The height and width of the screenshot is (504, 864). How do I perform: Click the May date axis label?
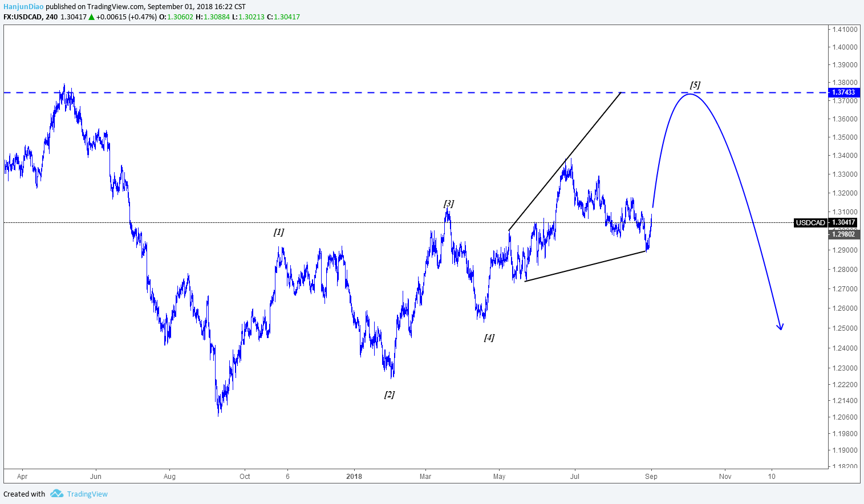tap(500, 477)
